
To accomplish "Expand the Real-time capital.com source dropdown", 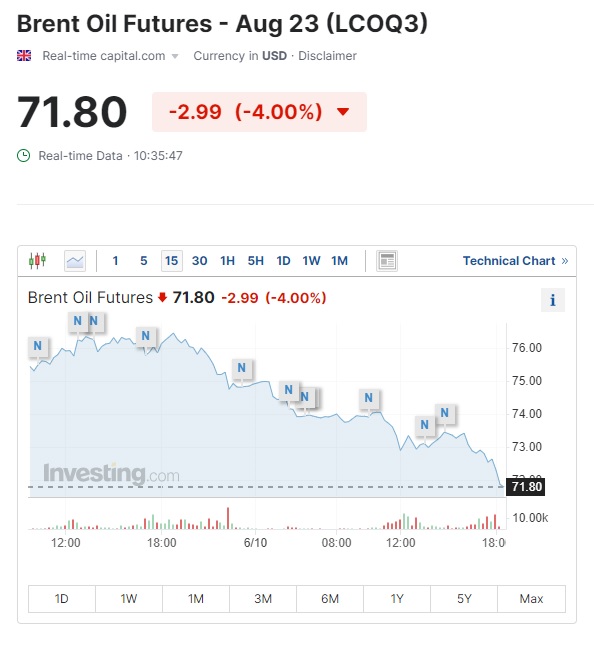I will (x=175, y=56).
